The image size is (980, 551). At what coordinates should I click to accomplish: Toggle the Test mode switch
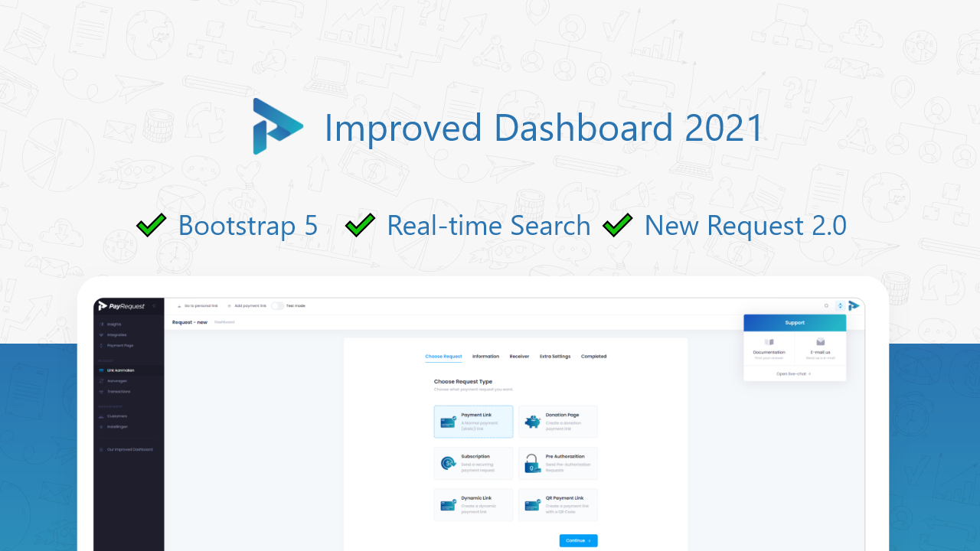[x=277, y=306]
